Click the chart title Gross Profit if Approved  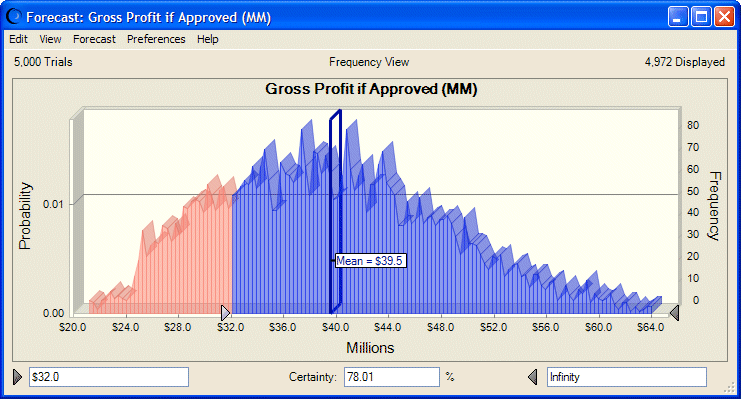tap(371, 89)
